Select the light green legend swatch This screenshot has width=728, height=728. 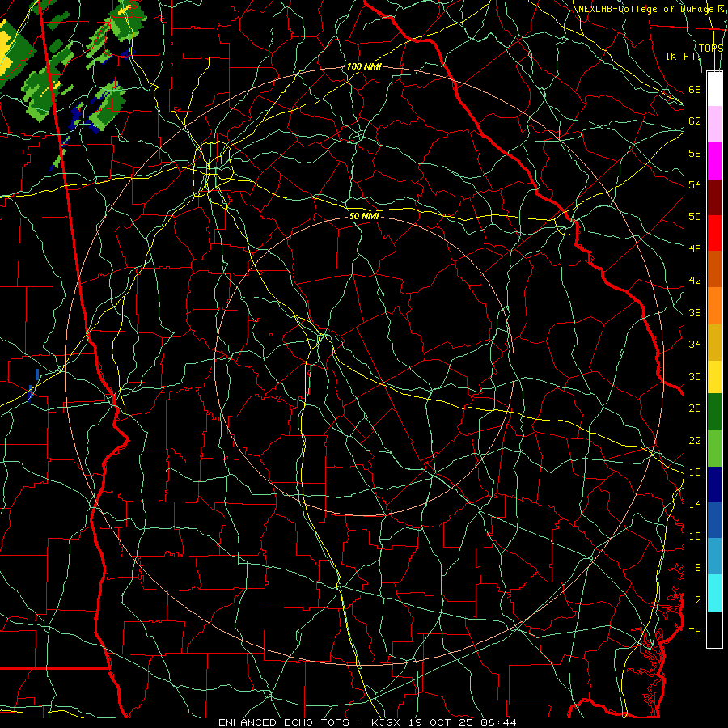pos(714,448)
